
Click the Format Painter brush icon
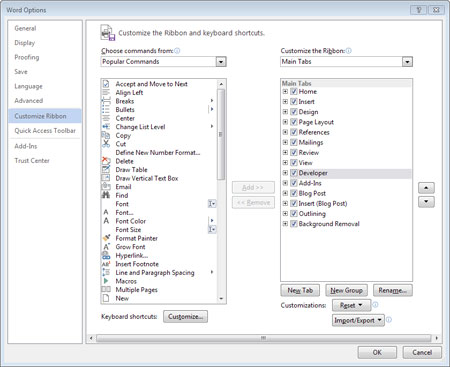[106, 238]
